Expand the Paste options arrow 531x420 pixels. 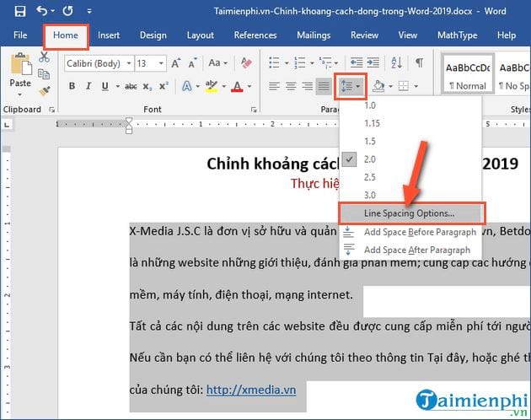tap(20, 94)
